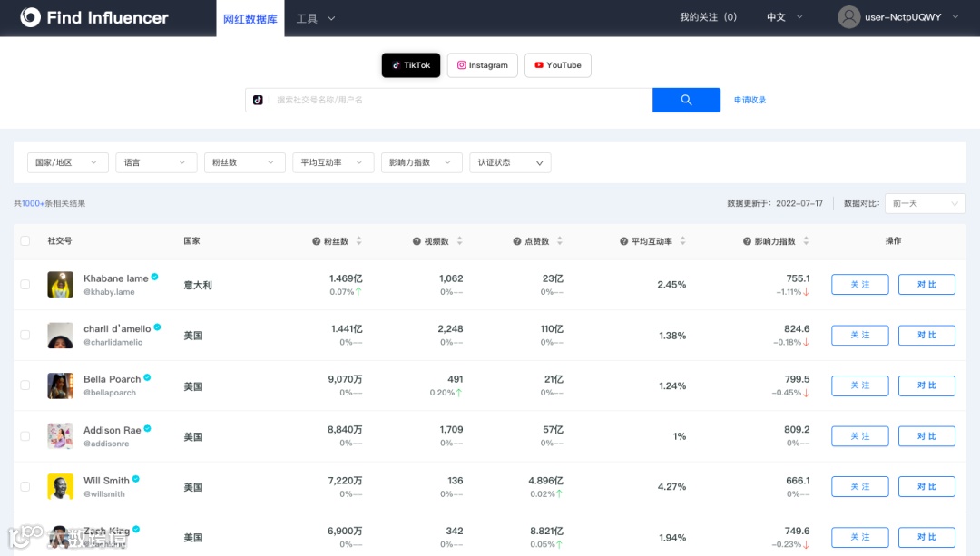980x556 pixels.
Task: Open Will Smith avatar thumbnail
Action: 61,487
